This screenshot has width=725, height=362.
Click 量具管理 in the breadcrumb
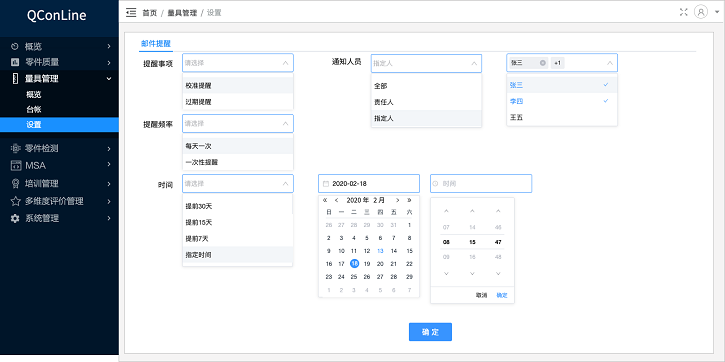[x=182, y=13]
